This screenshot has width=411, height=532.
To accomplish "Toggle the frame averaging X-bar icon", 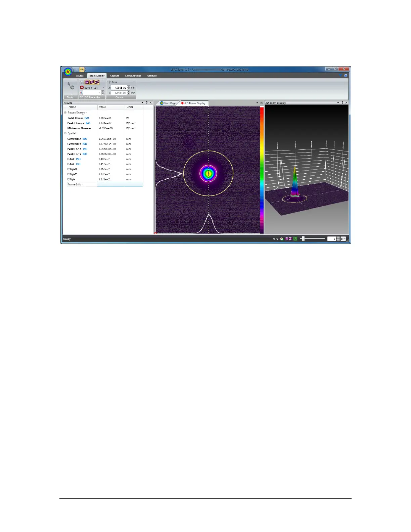I will [286, 239].
